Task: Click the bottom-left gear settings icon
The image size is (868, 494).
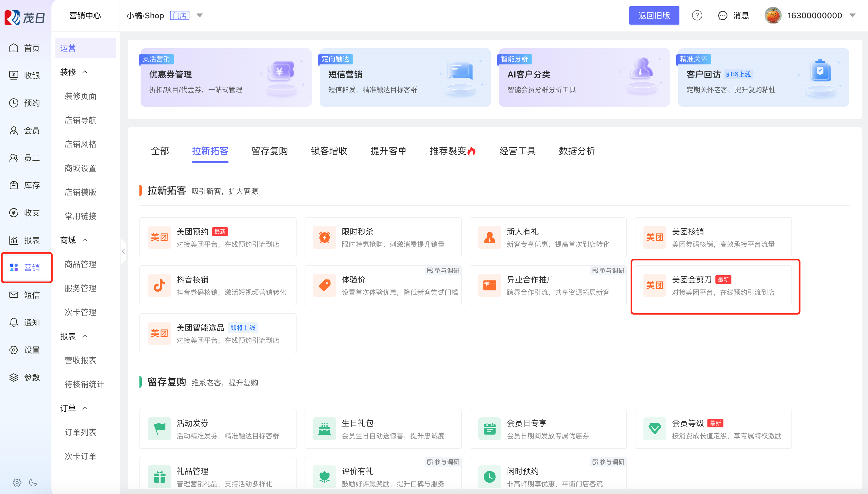Action: [17, 482]
